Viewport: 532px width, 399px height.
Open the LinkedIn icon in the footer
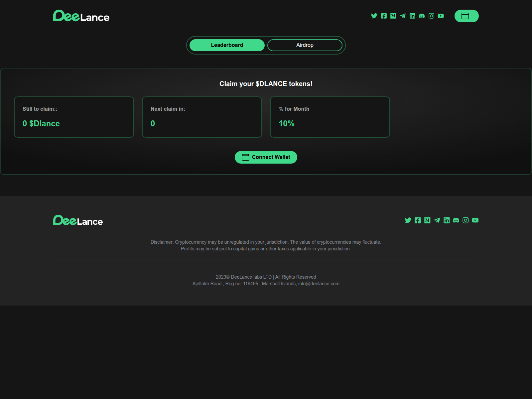tap(447, 220)
